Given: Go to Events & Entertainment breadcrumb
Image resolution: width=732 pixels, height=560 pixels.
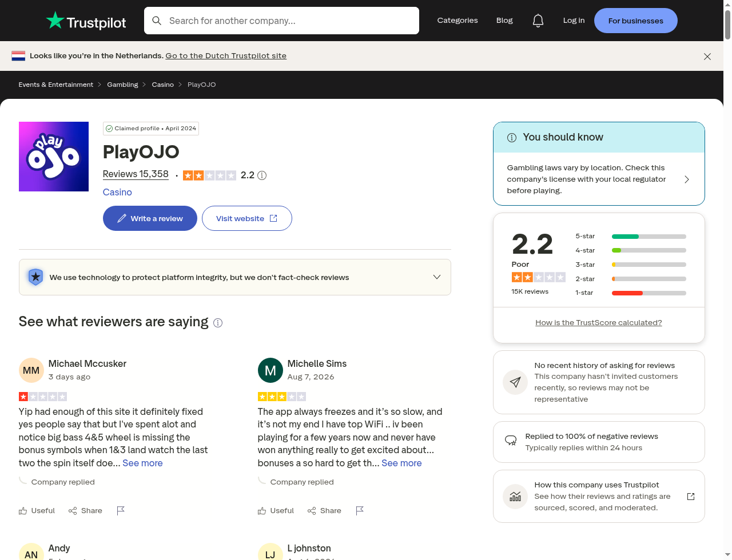Looking at the screenshot, I should pos(56,85).
